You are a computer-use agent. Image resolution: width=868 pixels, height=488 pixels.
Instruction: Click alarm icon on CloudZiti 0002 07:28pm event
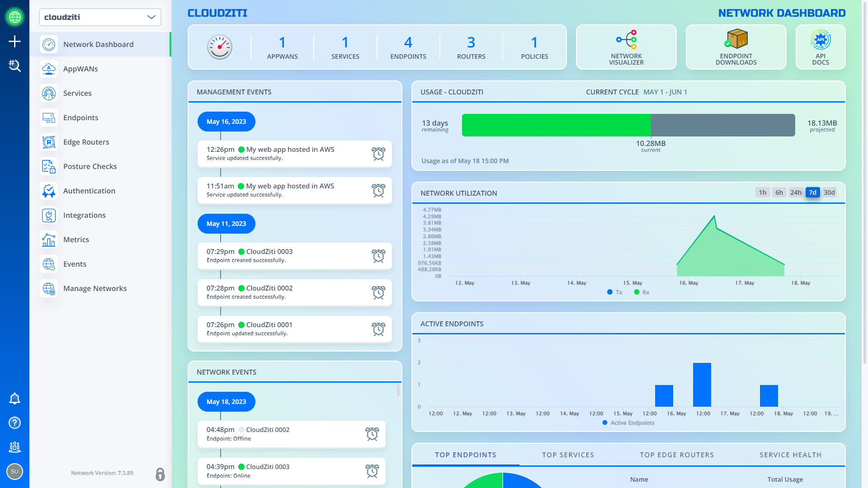pos(378,292)
